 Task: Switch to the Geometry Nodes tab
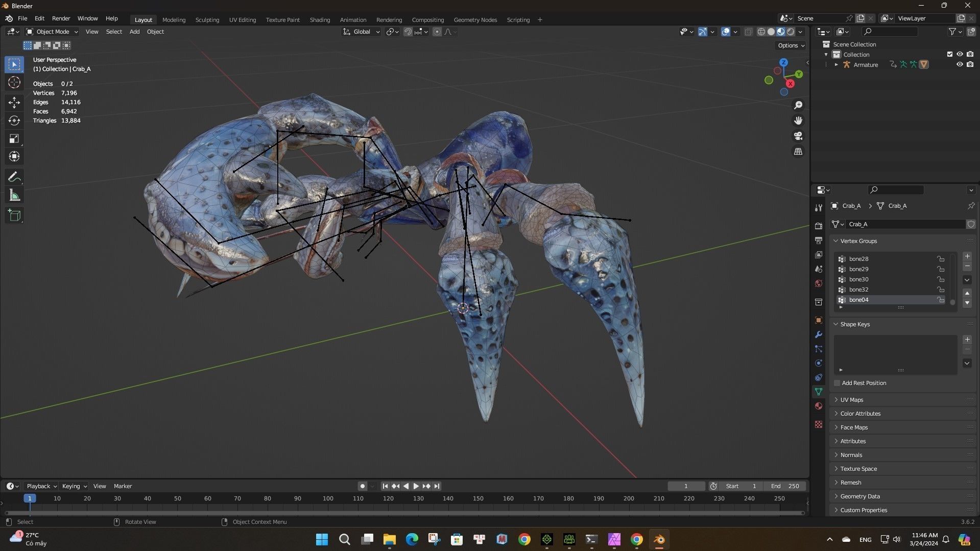pyautogui.click(x=475, y=20)
